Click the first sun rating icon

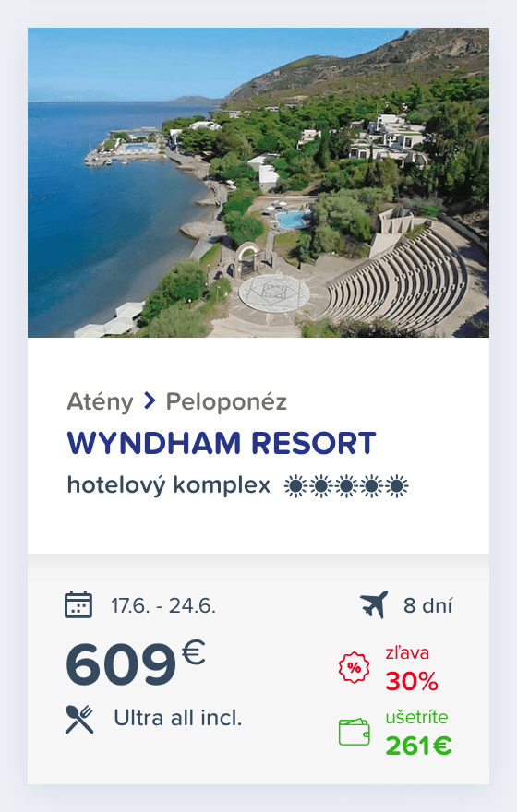[x=295, y=486]
